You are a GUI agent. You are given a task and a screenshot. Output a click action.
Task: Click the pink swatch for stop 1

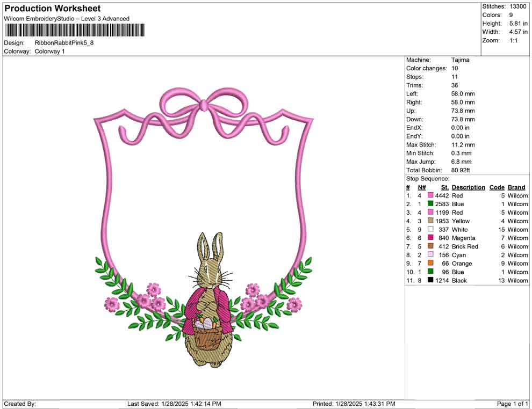point(430,195)
